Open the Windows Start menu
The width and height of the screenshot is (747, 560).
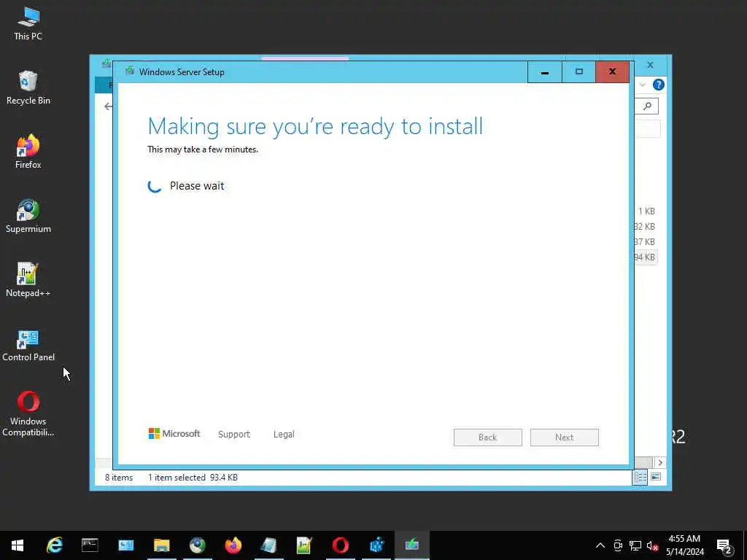[18, 545]
